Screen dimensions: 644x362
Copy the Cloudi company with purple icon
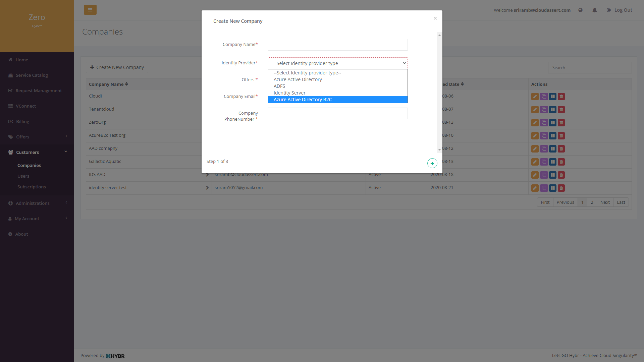(544, 97)
